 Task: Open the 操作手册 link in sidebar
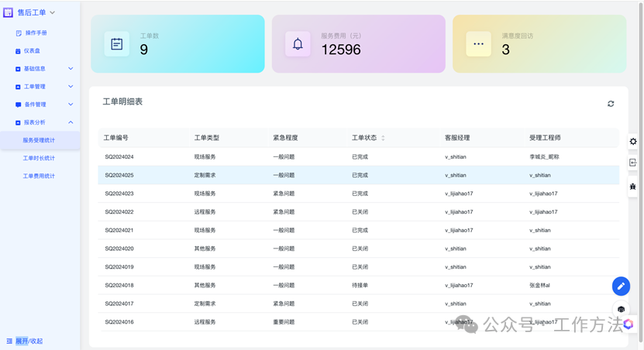click(x=36, y=33)
